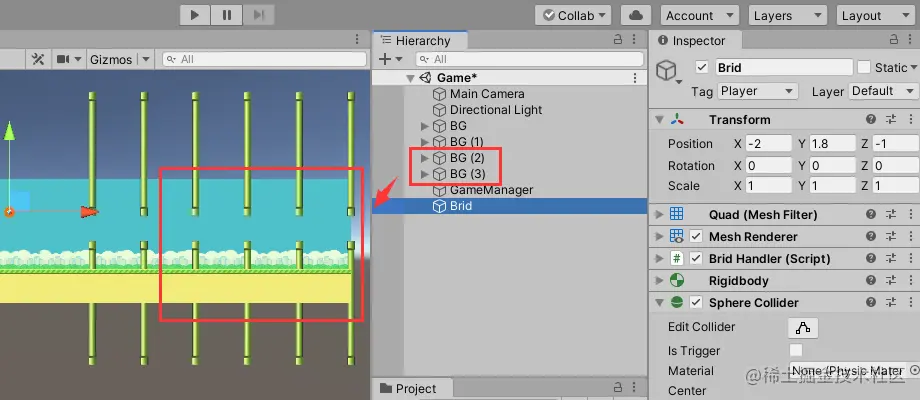The height and width of the screenshot is (400, 920).
Task: Open help for the Rigidbody component
Action: [871, 280]
